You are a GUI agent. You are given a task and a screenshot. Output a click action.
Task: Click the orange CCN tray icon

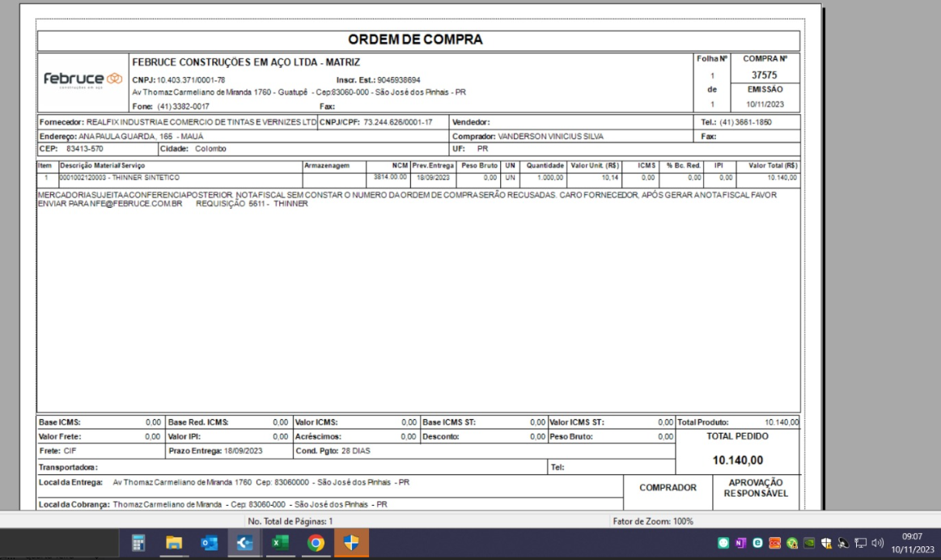775,544
